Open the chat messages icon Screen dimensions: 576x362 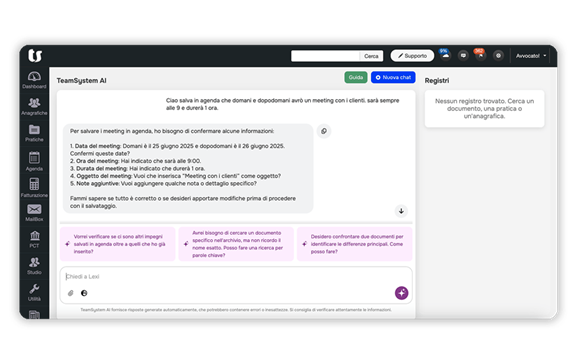(x=463, y=55)
